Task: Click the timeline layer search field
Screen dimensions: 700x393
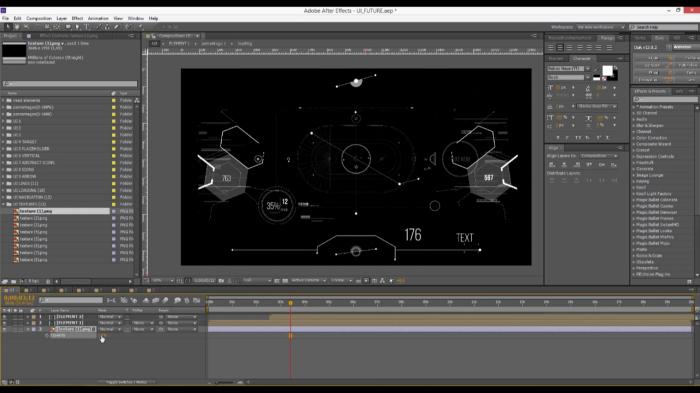Action: pos(71,301)
